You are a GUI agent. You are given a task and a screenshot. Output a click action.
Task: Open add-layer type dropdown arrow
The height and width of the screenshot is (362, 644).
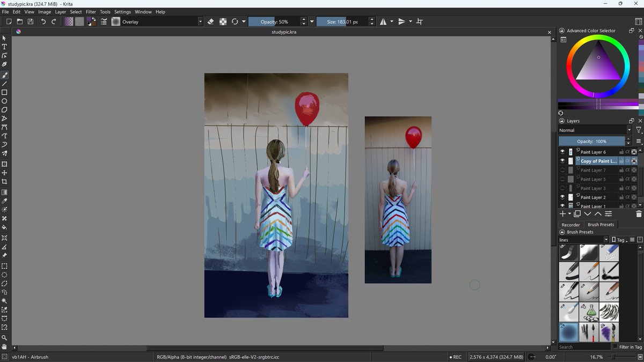(570, 213)
